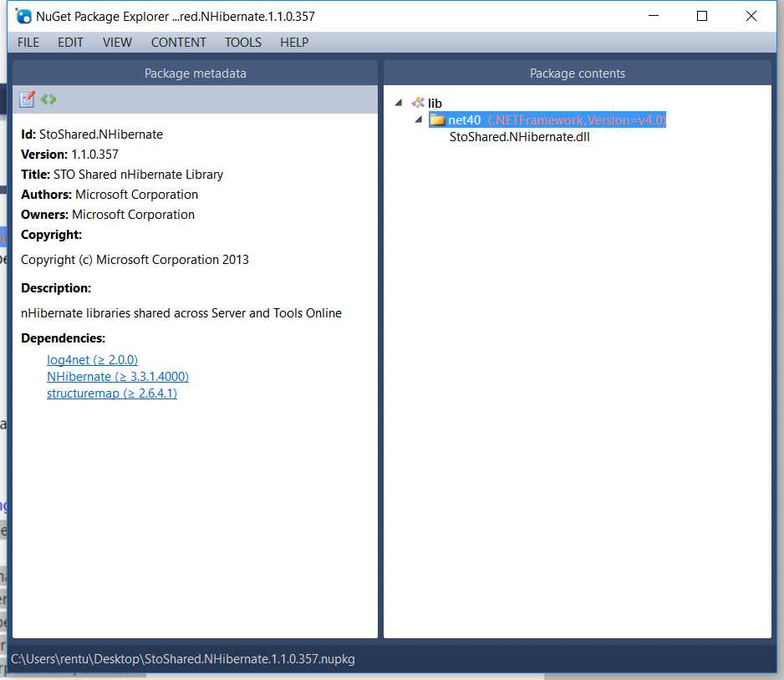
Task: Click the NuGet Package Explorer app icon
Action: point(23,17)
